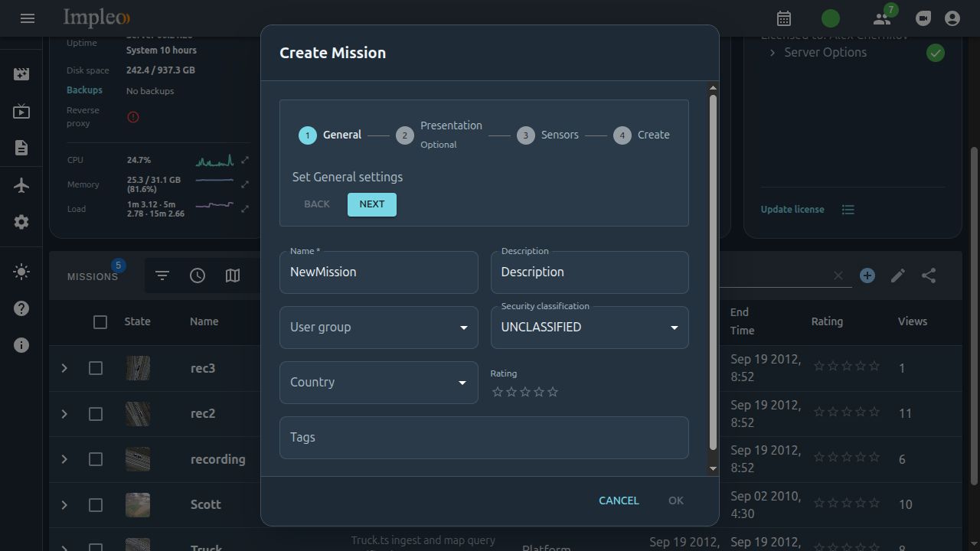The image size is (980, 551).
Task: Open the document sidebar icon
Action: pos(21,148)
